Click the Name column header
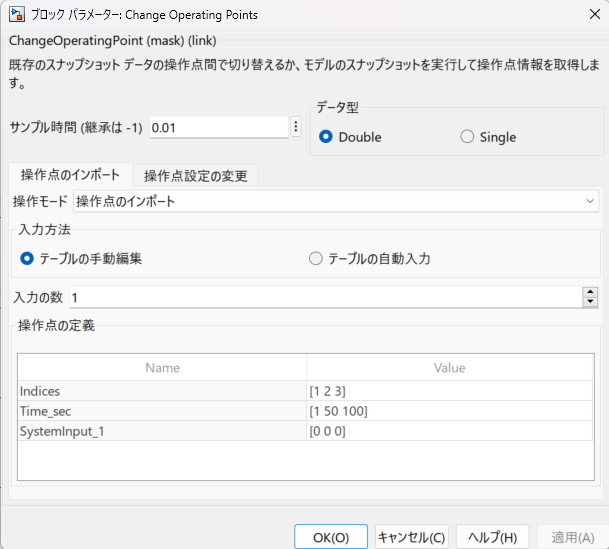Screen dimensions: 609x549 tap(162, 367)
